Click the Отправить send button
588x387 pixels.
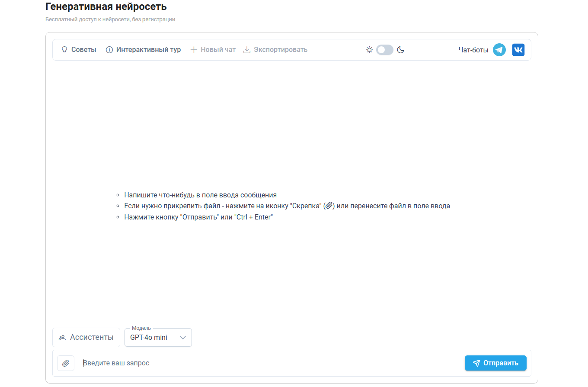pos(495,363)
